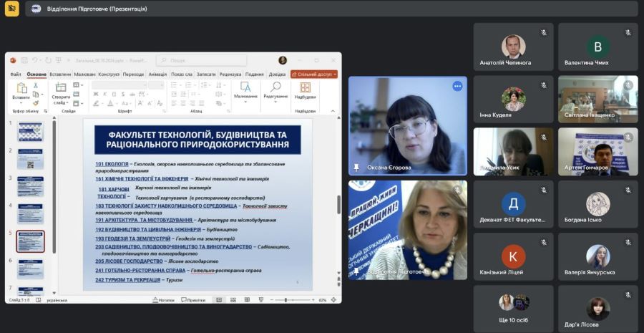Open Примітки comments from status bar

[x=193, y=300]
